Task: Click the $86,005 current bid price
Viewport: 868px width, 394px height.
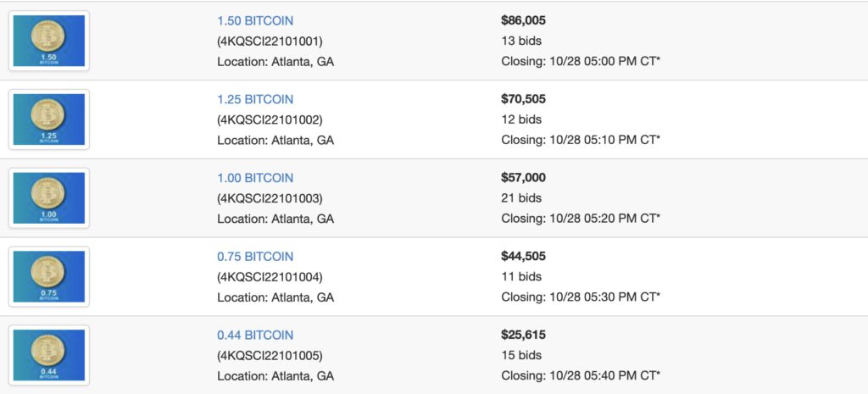Action: [524, 20]
